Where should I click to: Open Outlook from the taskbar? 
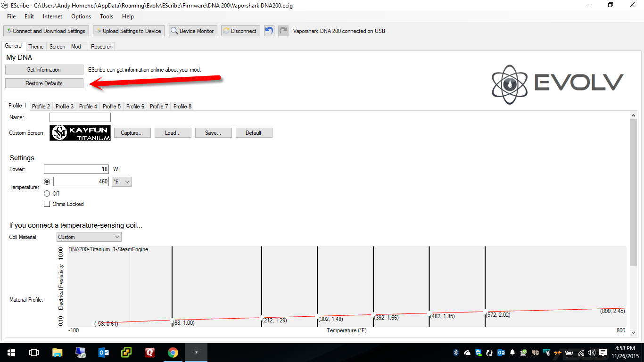[104, 353]
